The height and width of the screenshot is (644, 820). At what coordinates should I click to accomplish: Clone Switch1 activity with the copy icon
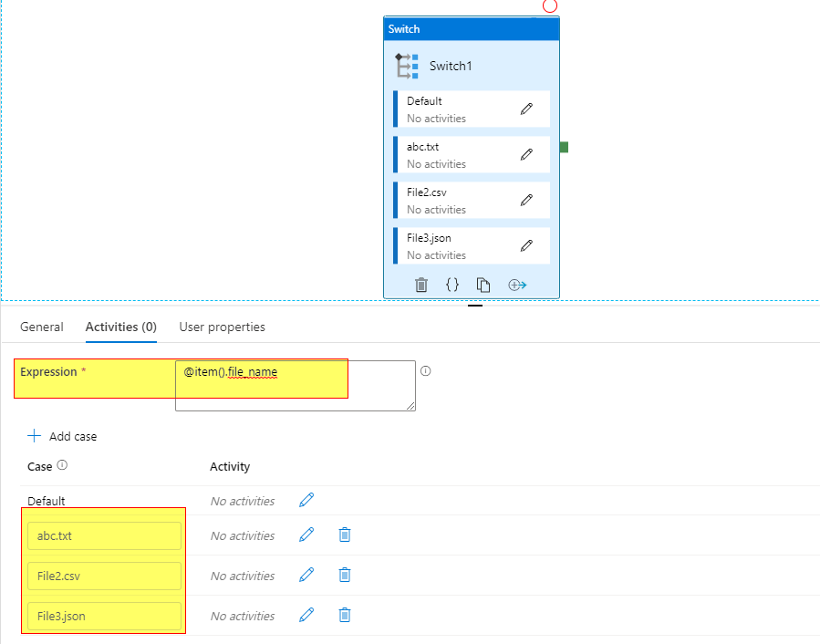[483, 285]
